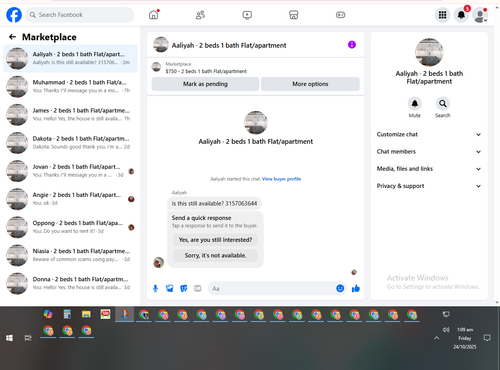The image size is (500, 370).
Task: Open the Niasia conversation
Action: pos(70,255)
